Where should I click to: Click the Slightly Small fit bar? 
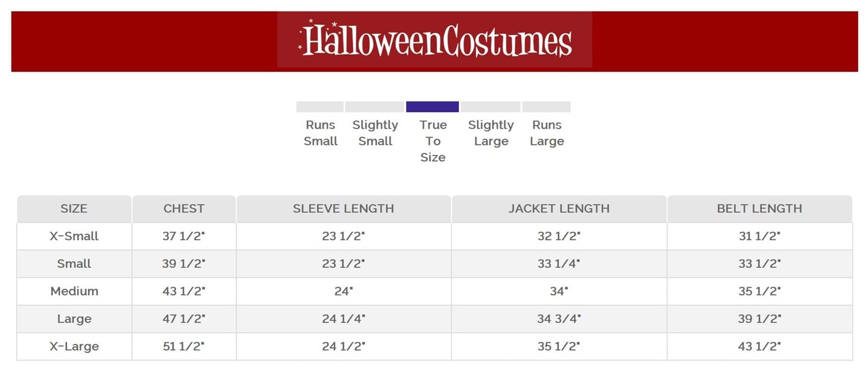coord(374,107)
